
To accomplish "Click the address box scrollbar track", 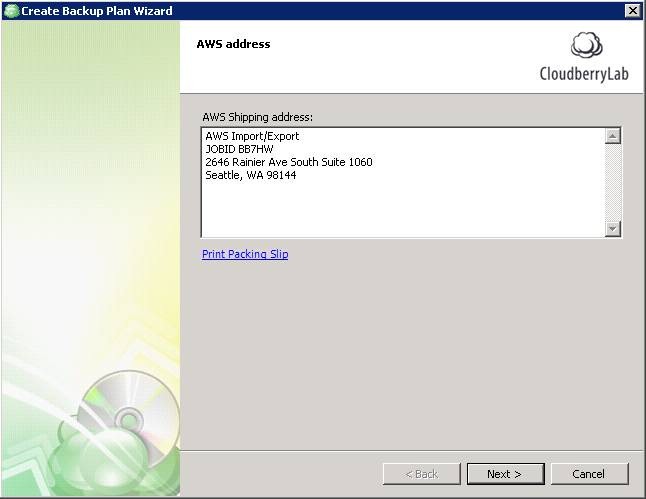I will click(613, 182).
